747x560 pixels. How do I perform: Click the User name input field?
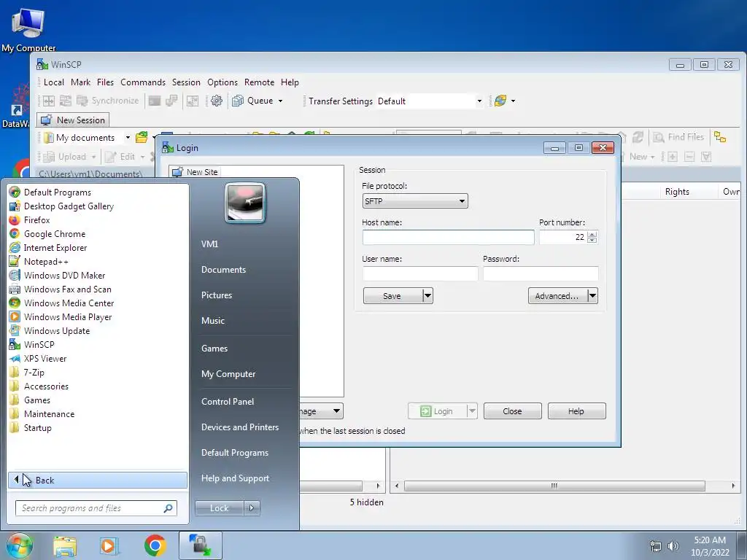click(x=420, y=274)
